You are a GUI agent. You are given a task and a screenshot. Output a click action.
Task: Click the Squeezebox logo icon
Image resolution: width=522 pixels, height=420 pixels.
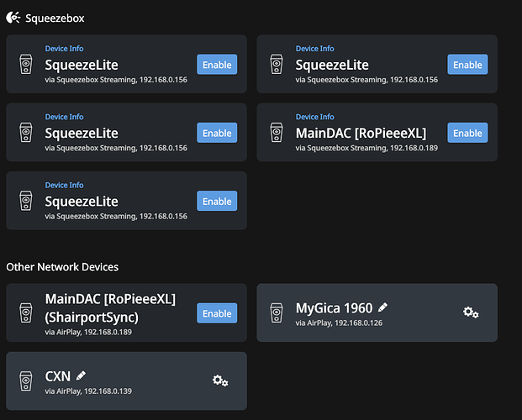[13, 18]
